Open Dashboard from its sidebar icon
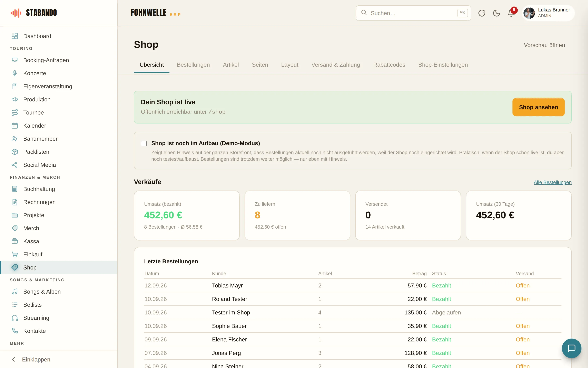Screen dimensions: 588x368 15,36
